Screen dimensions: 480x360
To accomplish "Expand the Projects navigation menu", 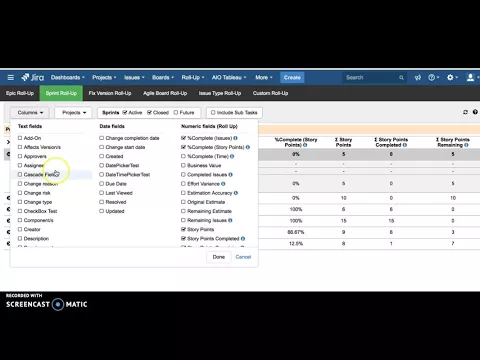I will point(104,78).
